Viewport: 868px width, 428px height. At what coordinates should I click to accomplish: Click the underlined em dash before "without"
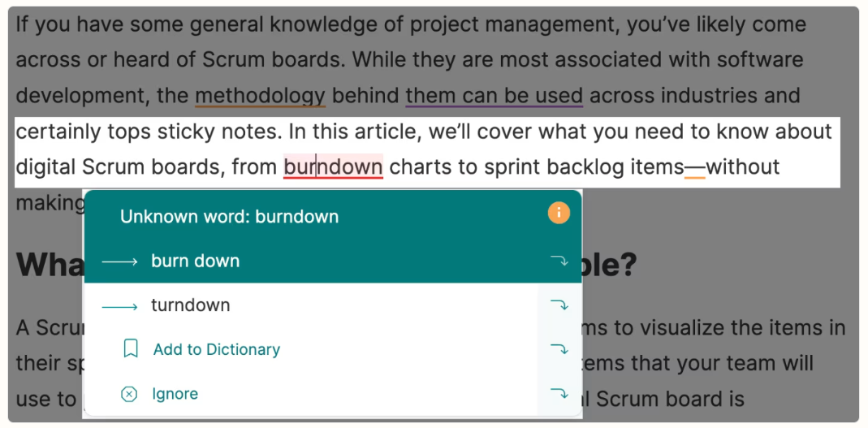pos(695,167)
